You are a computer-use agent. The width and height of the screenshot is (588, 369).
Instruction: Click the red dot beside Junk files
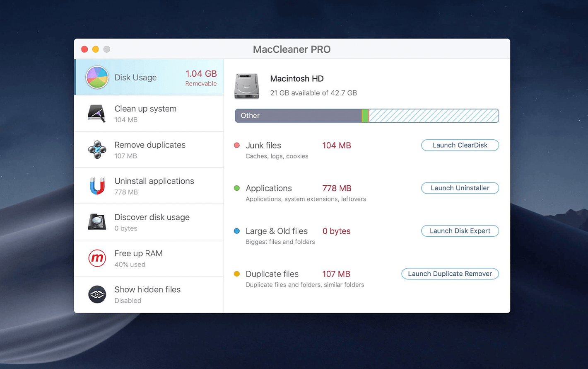click(x=237, y=145)
